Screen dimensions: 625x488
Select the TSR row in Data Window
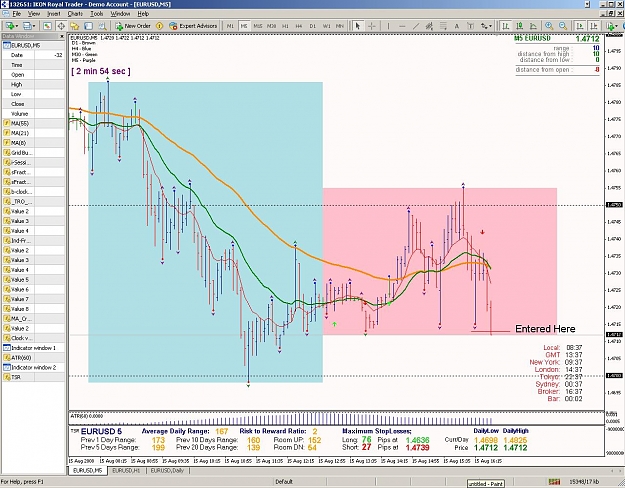33,377
